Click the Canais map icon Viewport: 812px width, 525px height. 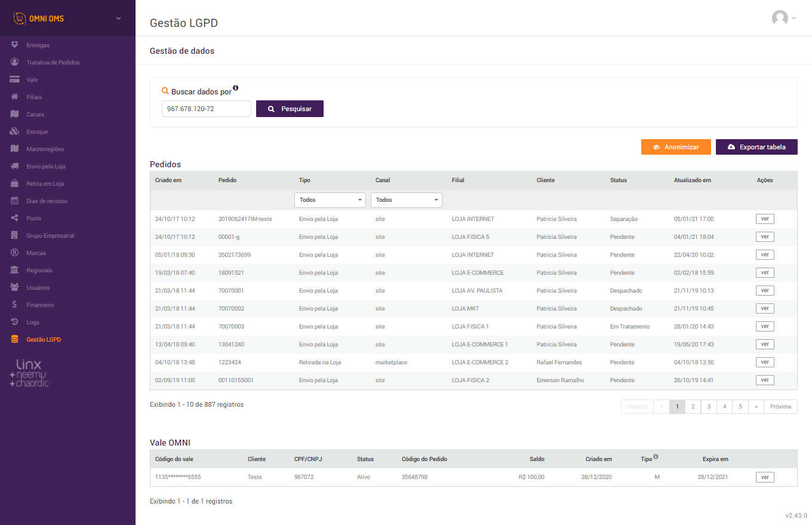click(15, 114)
